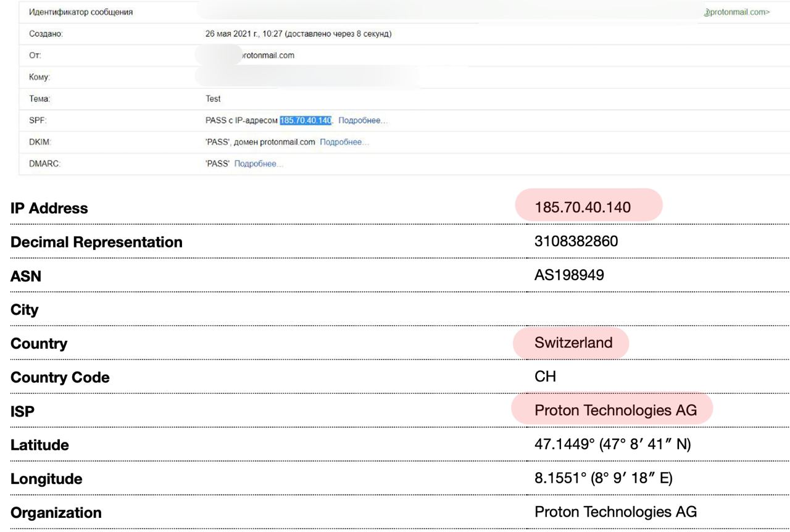Open the SPF 'Подробнее' link
This screenshot has width=790, height=532.
point(363,120)
